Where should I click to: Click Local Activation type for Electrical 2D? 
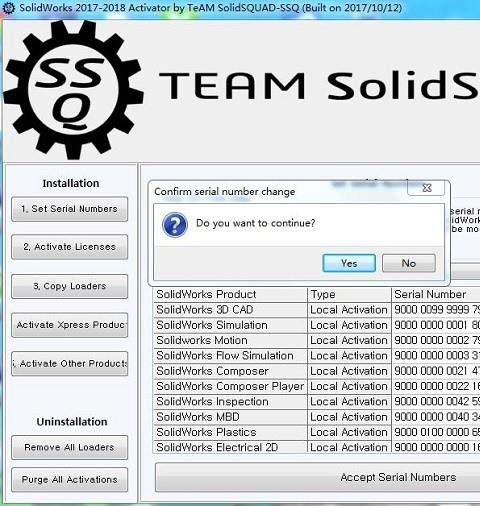(x=349, y=447)
